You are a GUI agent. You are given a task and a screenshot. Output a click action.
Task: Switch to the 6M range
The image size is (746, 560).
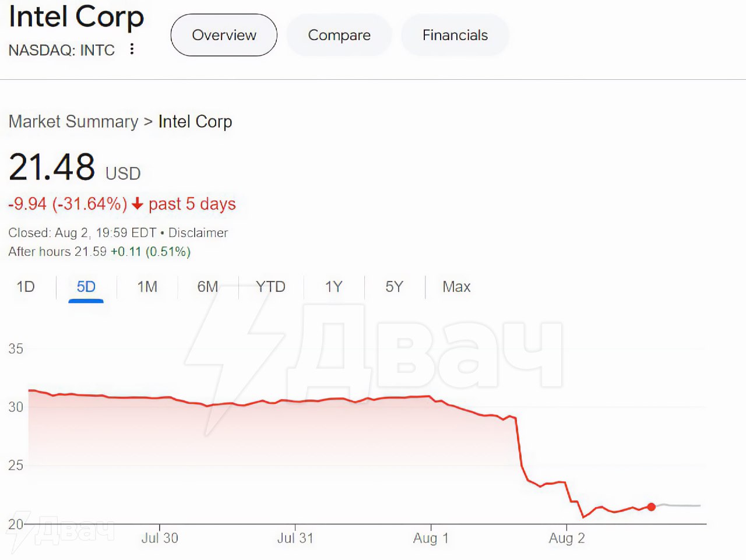207,287
